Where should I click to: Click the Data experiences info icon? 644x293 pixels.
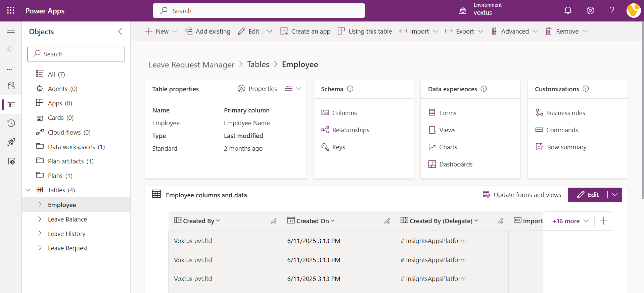point(484,89)
